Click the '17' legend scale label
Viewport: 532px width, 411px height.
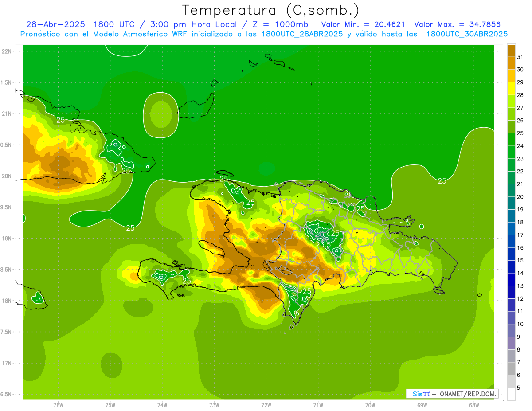pos(520,235)
